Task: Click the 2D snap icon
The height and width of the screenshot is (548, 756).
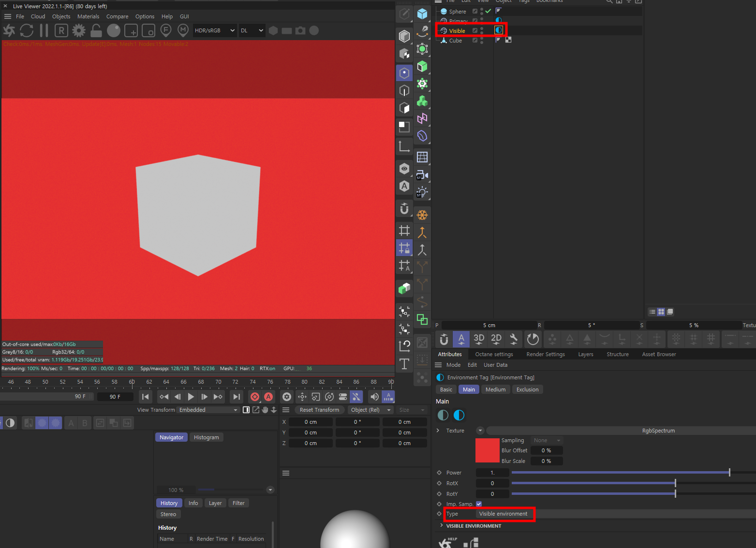Action: (x=496, y=339)
